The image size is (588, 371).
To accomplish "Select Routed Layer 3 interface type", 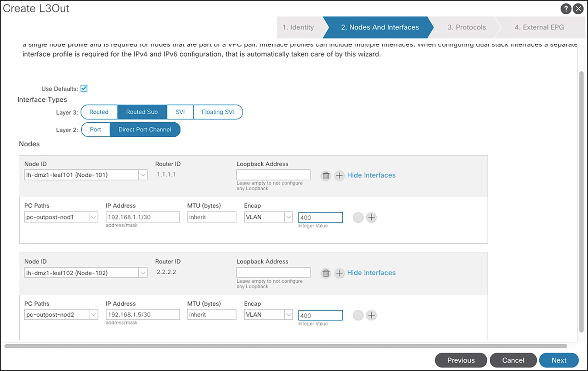I will tap(99, 112).
